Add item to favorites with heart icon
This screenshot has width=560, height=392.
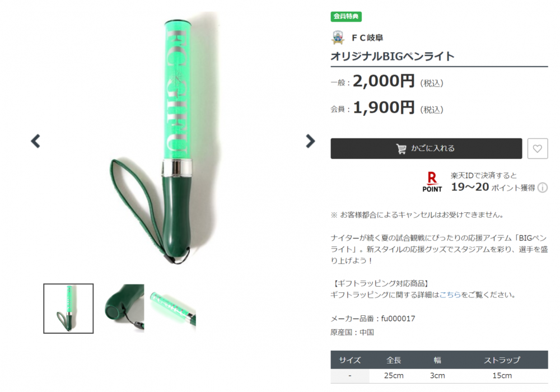click(x=538, y=148)
